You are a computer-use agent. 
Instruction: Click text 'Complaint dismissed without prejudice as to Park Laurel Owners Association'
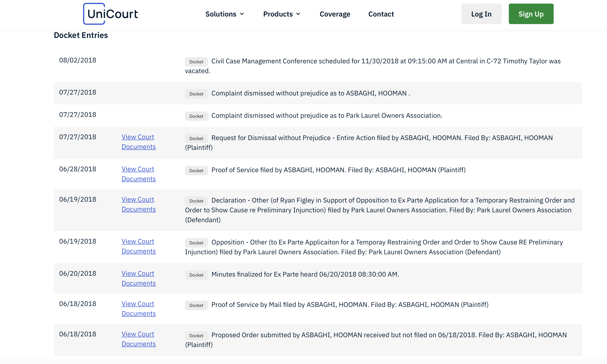tap(326, 116)
